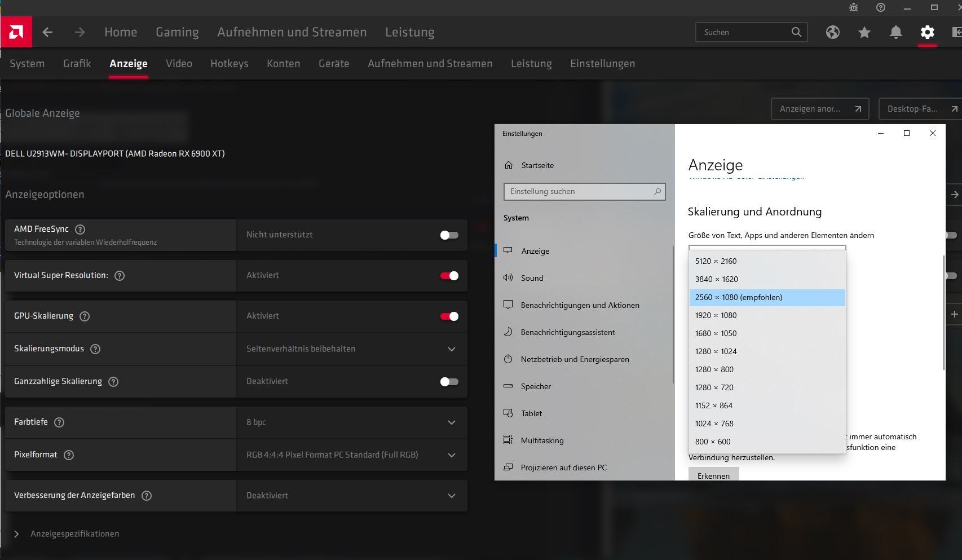Disable Virtual Super Resolution toggle
The width and height of the screenshot is (962, 560).
[449, 276]
